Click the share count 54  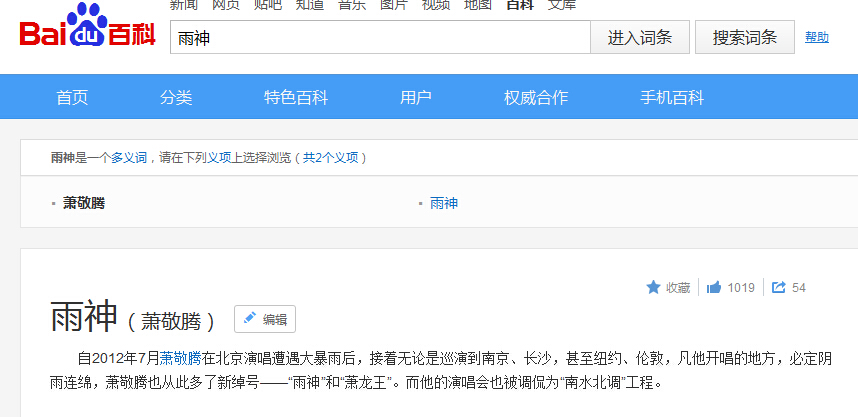(799, 288)
